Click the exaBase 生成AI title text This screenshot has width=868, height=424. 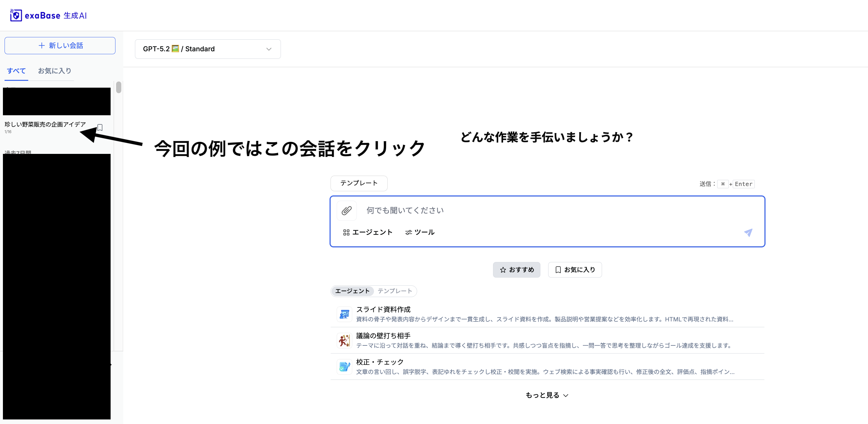(x=55, y=16)
